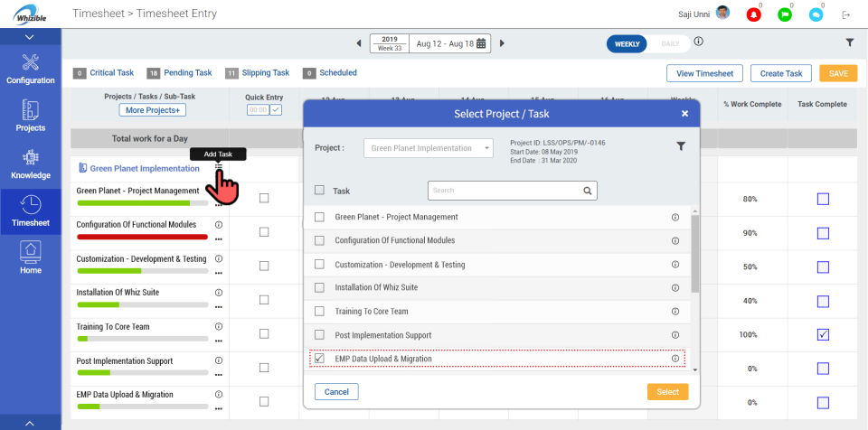Viewport: 868px width, 430px height.
Task: Open the Project dropdown for Green Planet Implementation
Action: (x=429, y=147)
